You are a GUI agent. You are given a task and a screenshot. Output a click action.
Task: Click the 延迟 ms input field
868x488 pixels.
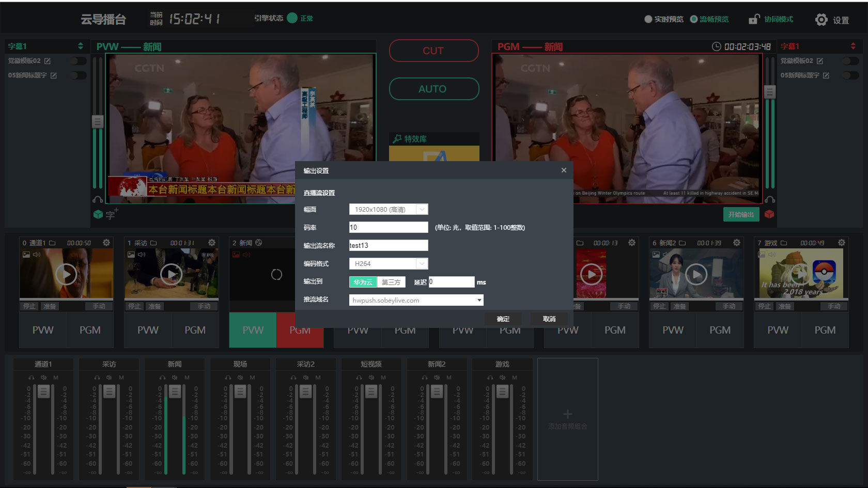coord(452,282)
